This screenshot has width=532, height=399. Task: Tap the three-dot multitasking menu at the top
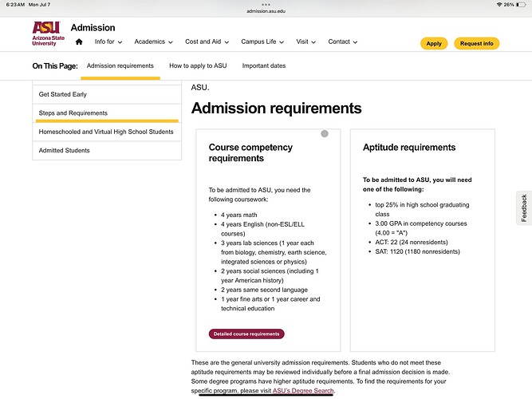[x=266, y=5]
